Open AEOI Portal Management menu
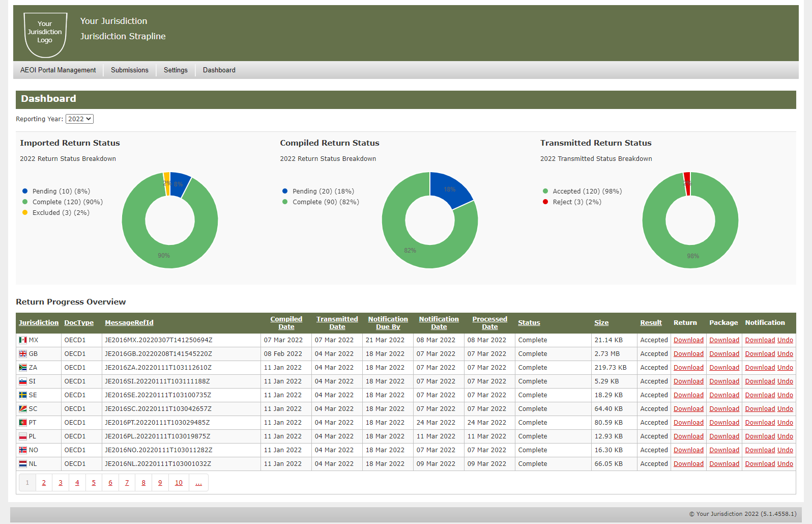Screen dimensions: 812x524 (x=58, y=70)
